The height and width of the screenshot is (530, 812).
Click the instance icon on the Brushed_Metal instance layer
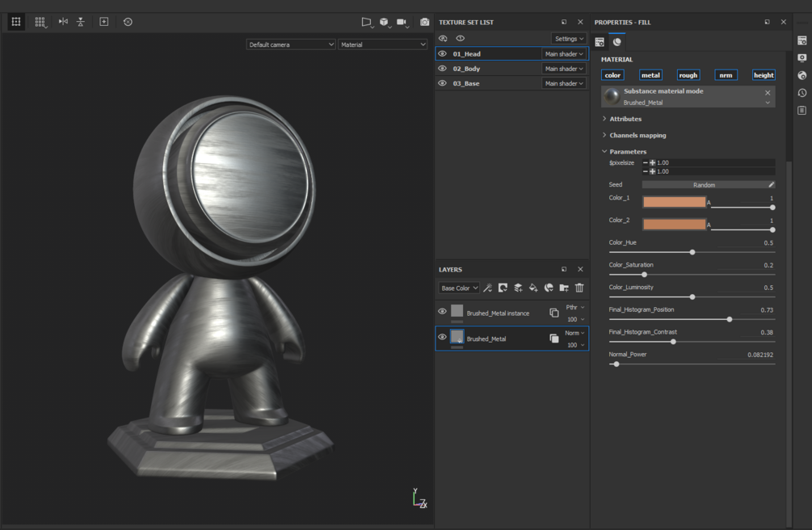click(x=554, y=313)
